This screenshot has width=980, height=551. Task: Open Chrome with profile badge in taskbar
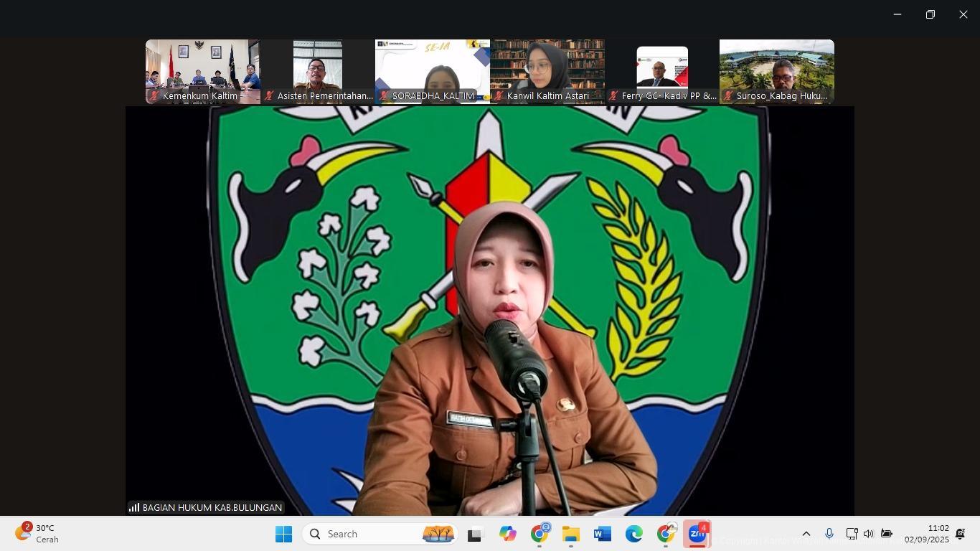tap(540, 534)
